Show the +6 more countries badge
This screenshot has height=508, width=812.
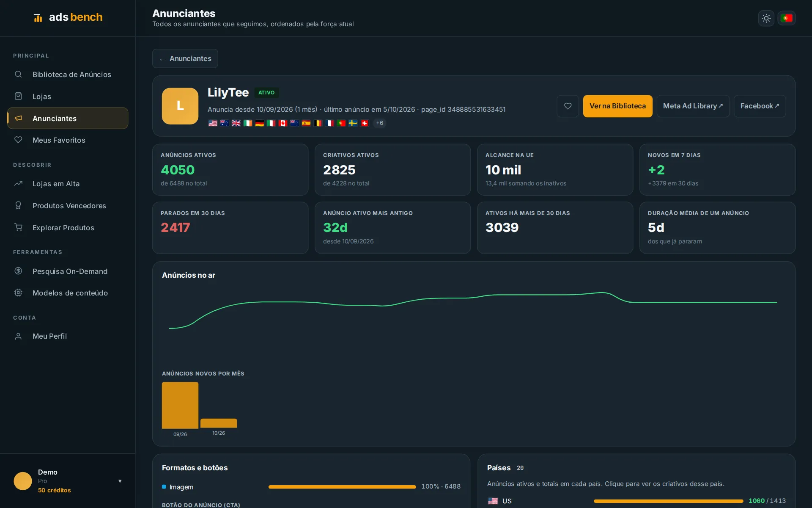click(x=379, y=123)
